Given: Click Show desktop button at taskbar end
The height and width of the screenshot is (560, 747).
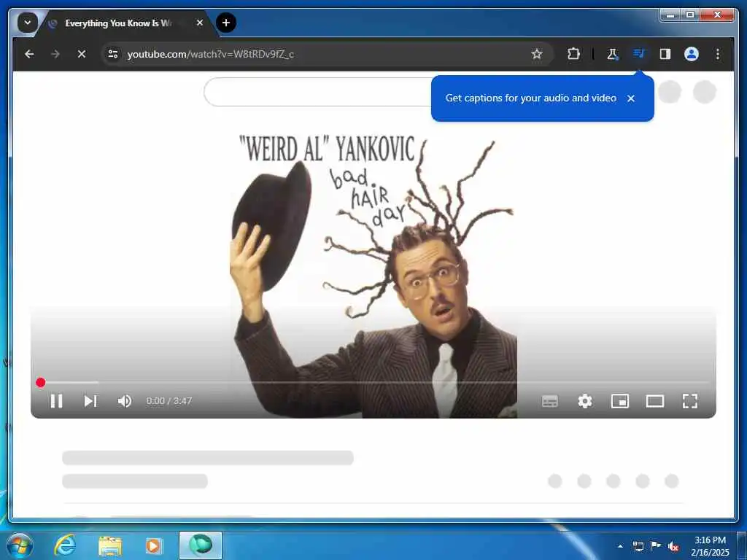Looking at the screenshot, I should coord(742,545).
